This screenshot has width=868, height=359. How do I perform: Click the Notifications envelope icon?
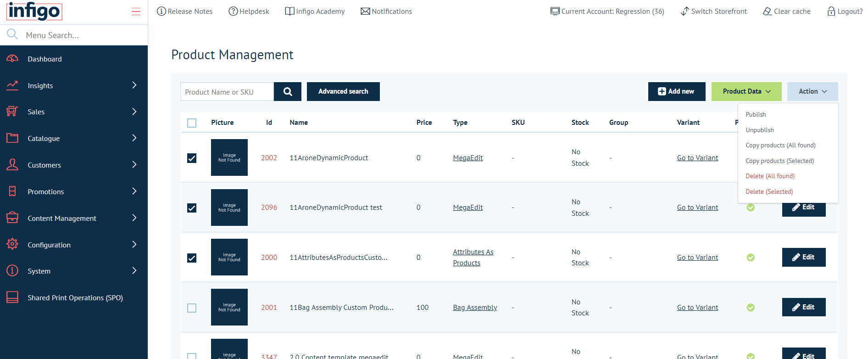point(365,11)
